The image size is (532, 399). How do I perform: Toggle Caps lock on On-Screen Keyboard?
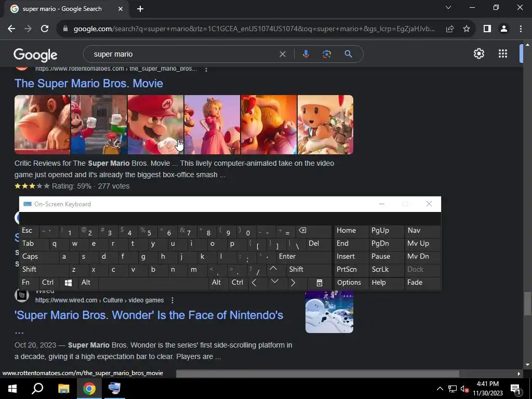[x=39, y=257]
